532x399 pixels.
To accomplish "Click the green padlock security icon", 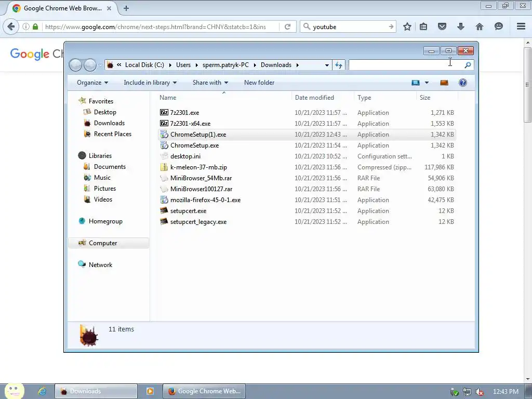I will point(35,26).
